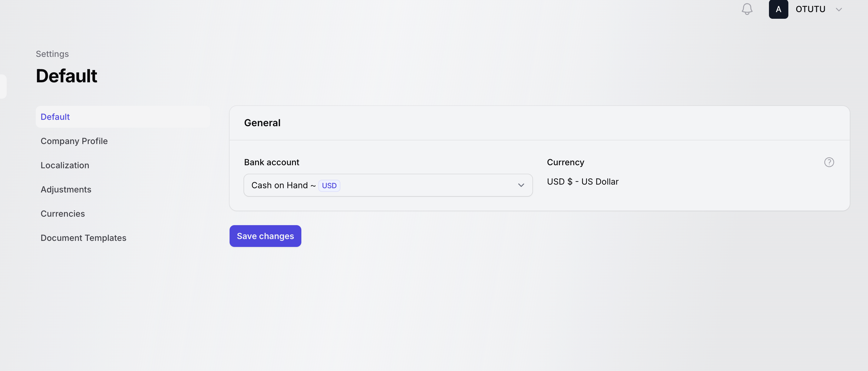Expand the chevron next to OTUTU

point(839,9)
